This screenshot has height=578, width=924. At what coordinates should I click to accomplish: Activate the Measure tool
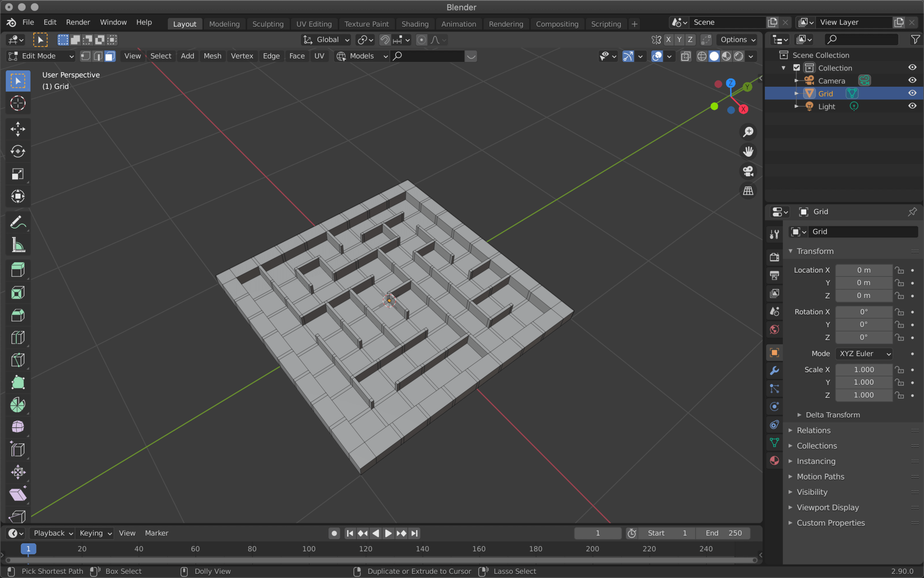18,245
